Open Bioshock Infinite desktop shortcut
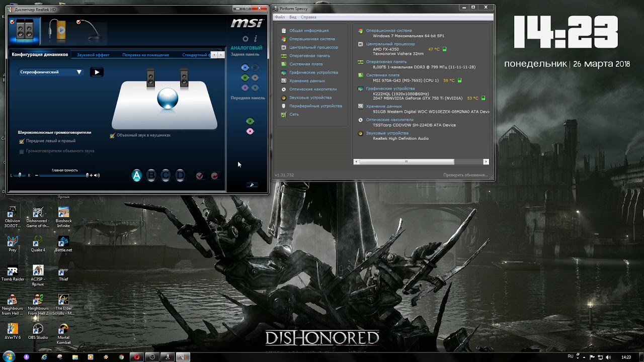This screenshot has height=362, width=644. tap(63, 218)
